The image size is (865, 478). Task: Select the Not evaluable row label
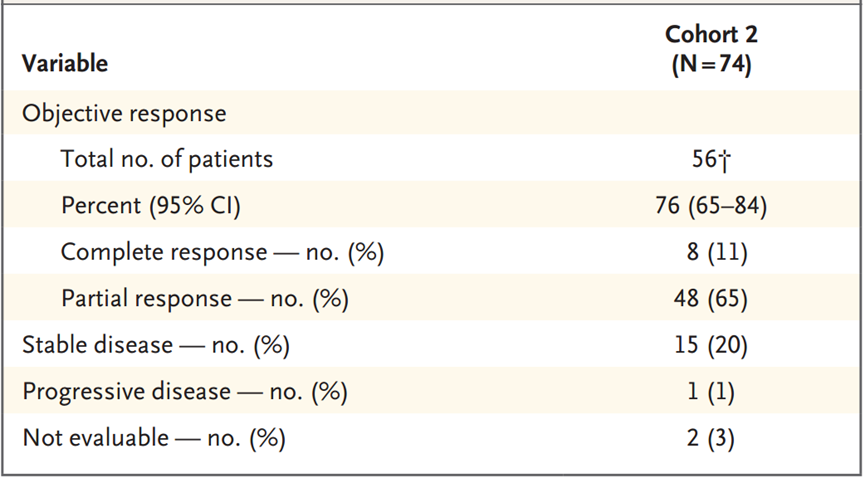(x=154, y=438)
